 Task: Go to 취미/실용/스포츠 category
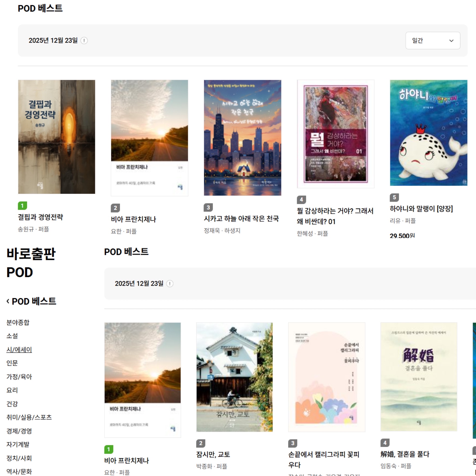(29, 417)
